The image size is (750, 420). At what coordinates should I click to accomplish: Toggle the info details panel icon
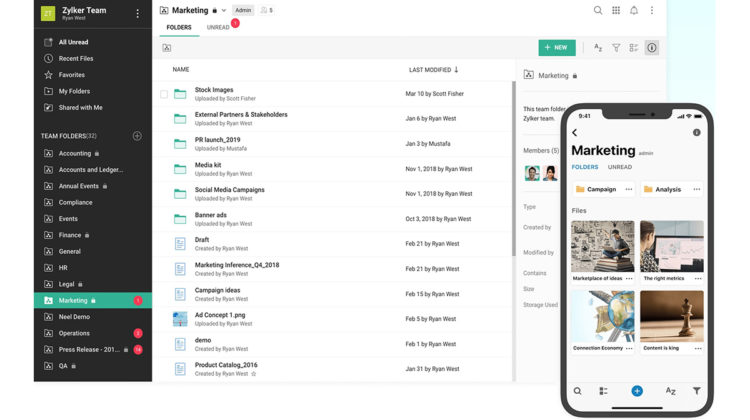pyautogui.click(x=652, y=48)
